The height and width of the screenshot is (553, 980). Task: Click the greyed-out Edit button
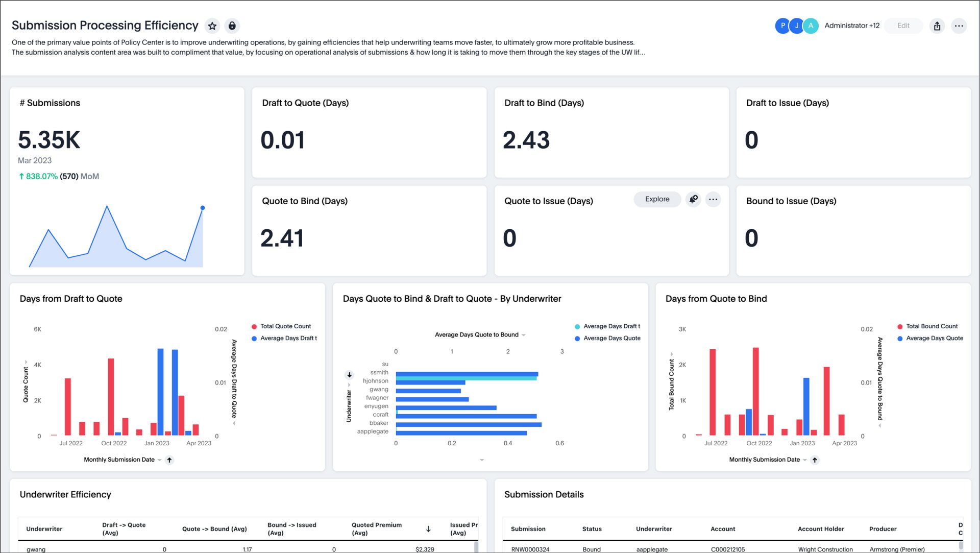pos(903,26)
